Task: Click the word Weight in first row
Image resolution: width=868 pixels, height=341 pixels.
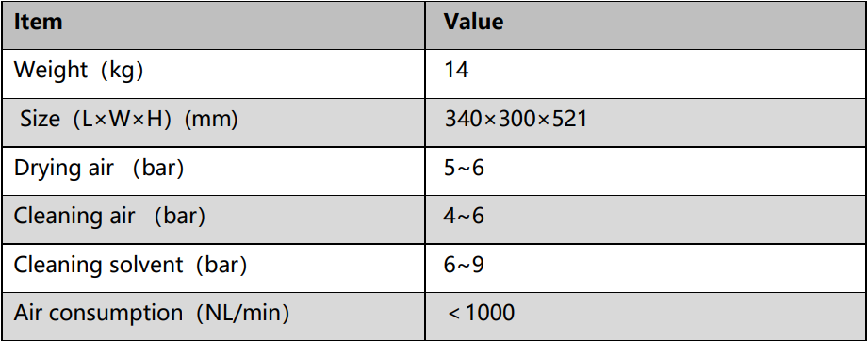Action: point(51,71)
